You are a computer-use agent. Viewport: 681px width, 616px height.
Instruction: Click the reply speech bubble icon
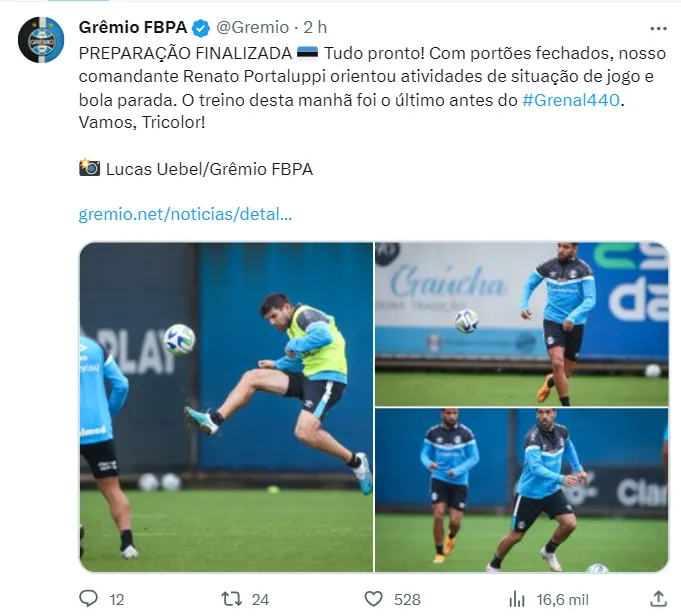(x=89, y=599)
